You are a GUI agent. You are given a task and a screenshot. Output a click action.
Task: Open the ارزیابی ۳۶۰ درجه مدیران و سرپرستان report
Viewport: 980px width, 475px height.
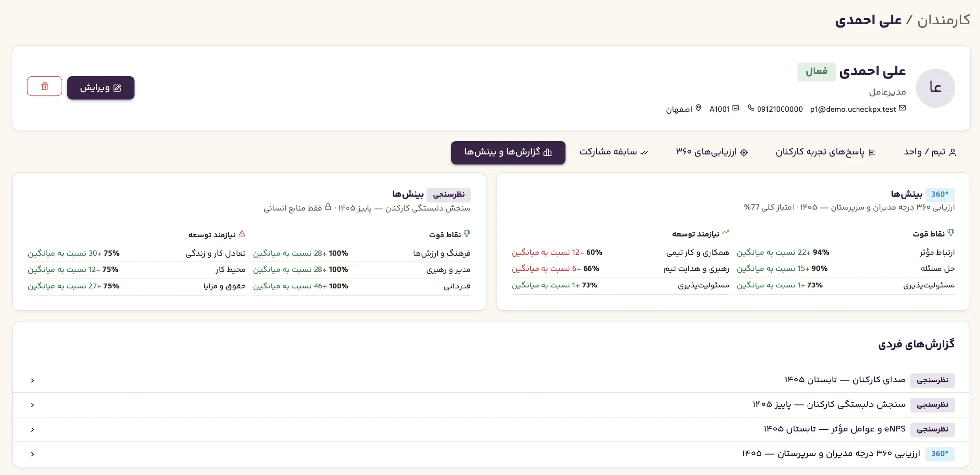click(x=491, y=454)
